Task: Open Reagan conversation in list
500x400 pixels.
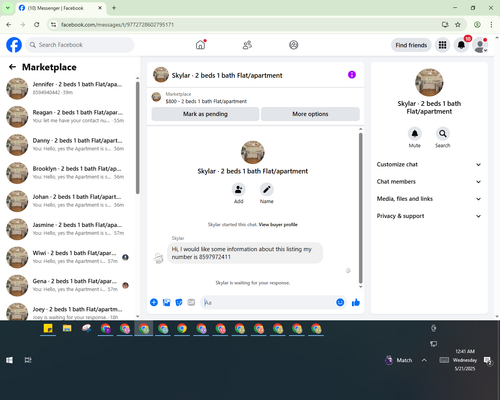Action: click(x=68, y=116)
